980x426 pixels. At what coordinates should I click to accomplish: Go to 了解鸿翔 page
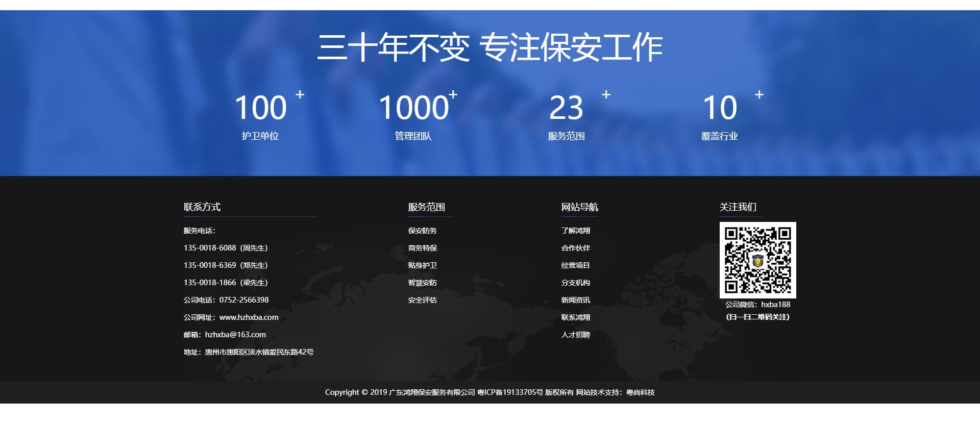pyautogui.click(x=575, y=231)
